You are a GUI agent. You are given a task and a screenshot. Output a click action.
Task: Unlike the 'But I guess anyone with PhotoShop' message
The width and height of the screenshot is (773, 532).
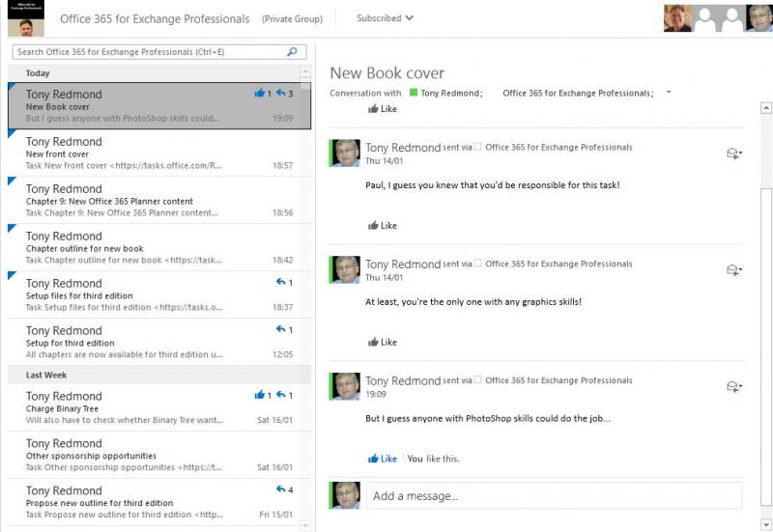383,459
